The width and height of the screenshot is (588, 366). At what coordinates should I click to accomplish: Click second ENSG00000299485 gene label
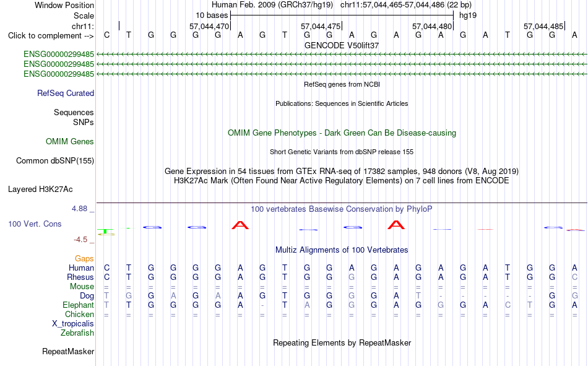pyautogui.click(x=59, y=64)
